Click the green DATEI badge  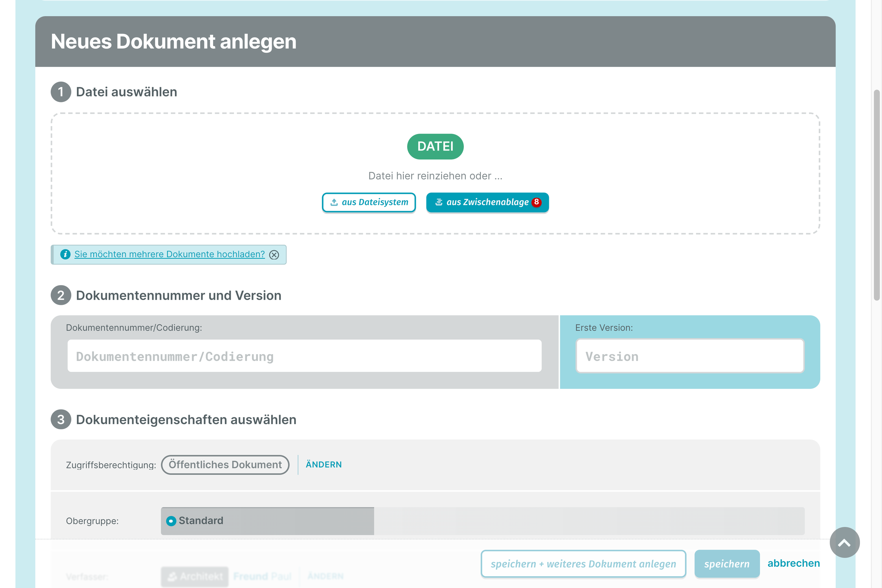pyautogui.click(x=435, y=146)
